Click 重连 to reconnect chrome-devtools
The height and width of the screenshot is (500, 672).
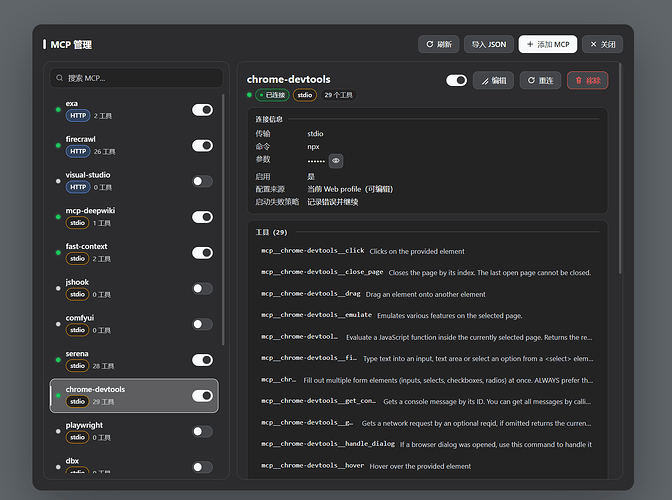click(540, 81)
